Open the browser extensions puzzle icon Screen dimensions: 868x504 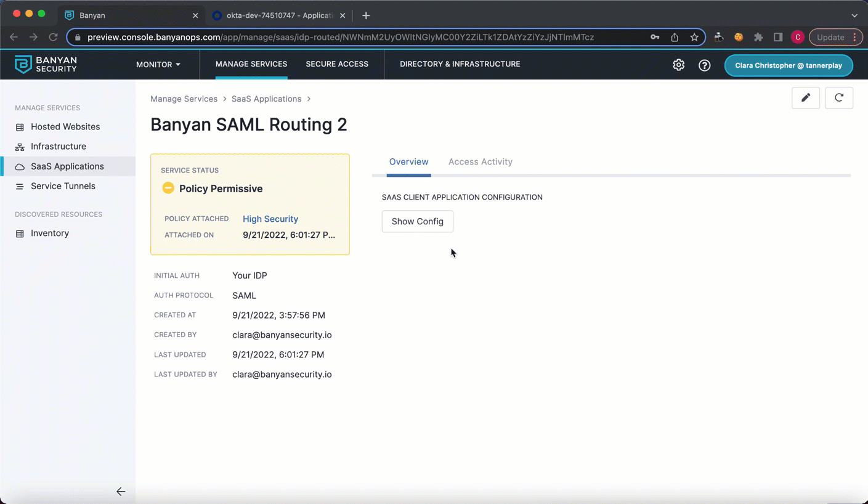pyautogui.click(x=758, y=37)
